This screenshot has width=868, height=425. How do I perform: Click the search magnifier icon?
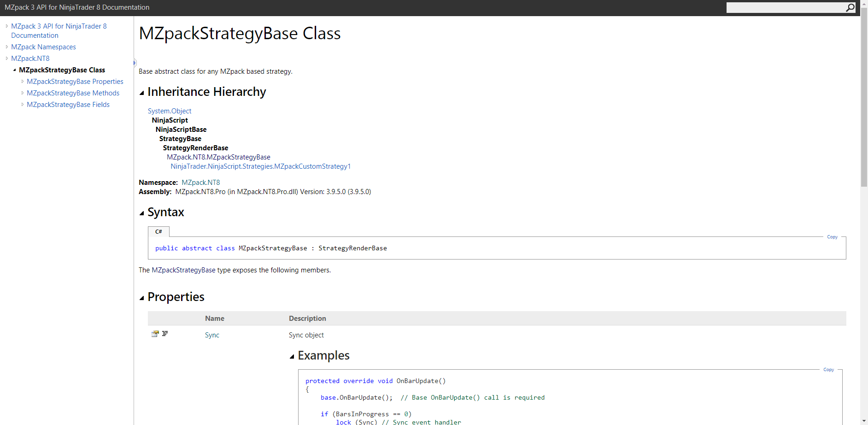850,7
